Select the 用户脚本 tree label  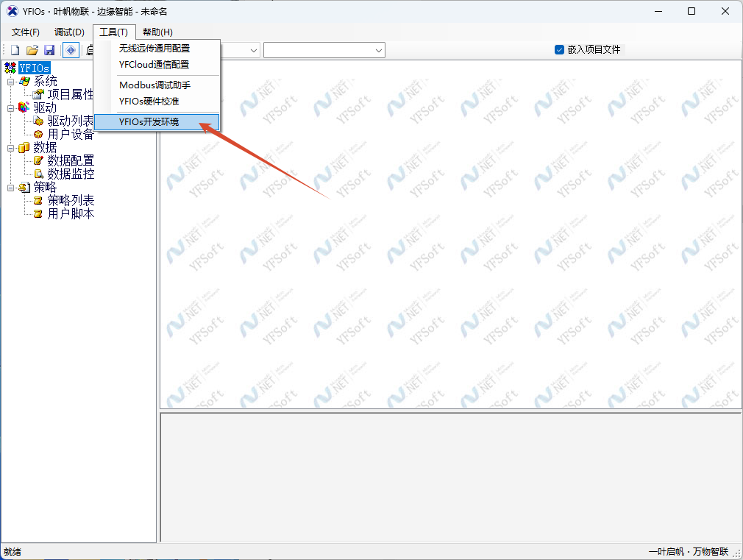(x=71, y=214)
